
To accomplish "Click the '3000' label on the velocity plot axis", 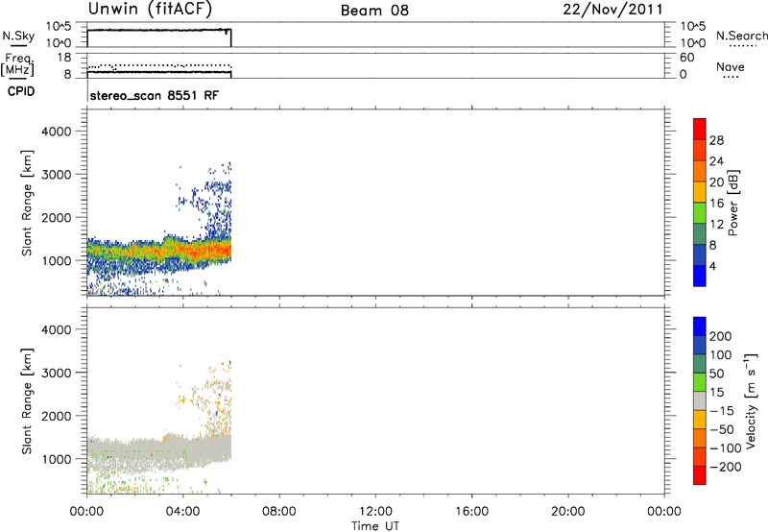I will tap(57, 373).
